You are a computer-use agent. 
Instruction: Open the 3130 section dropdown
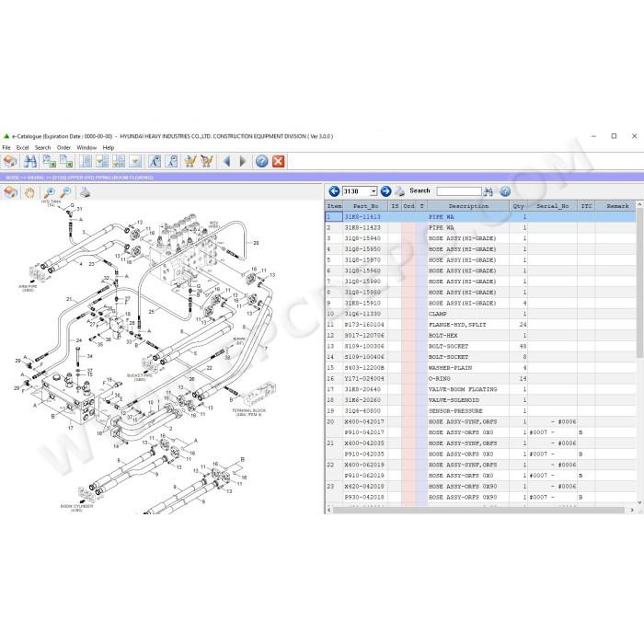373,191
